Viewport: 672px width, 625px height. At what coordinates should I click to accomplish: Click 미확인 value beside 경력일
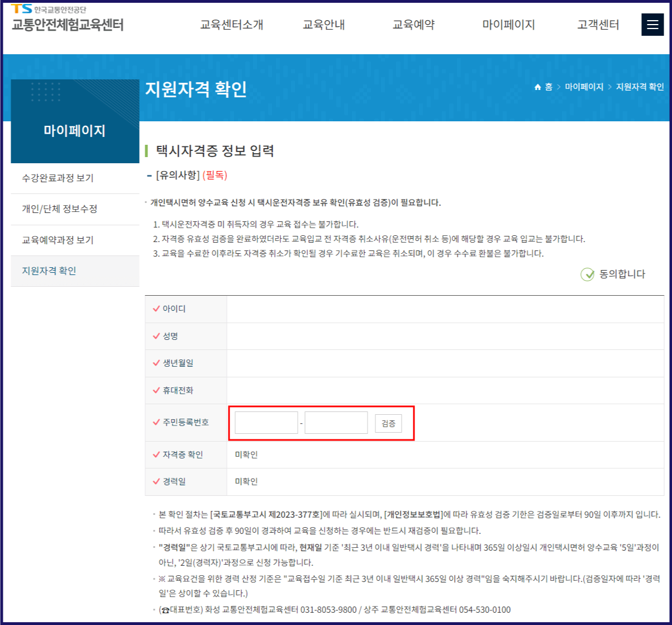click(246, 481)
